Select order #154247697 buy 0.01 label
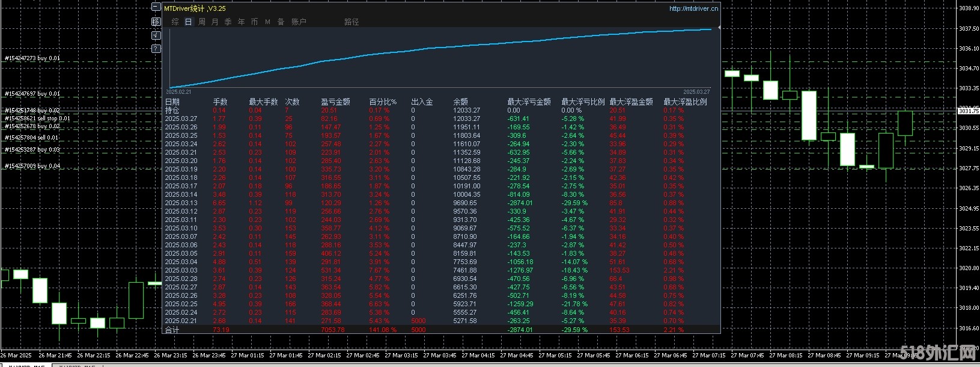This screenshot has height=367, width=980. click(32, 94)
